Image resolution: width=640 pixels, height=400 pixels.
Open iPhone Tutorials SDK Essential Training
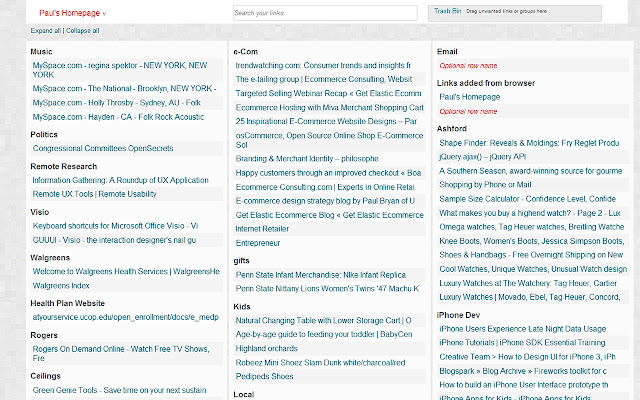522,343
